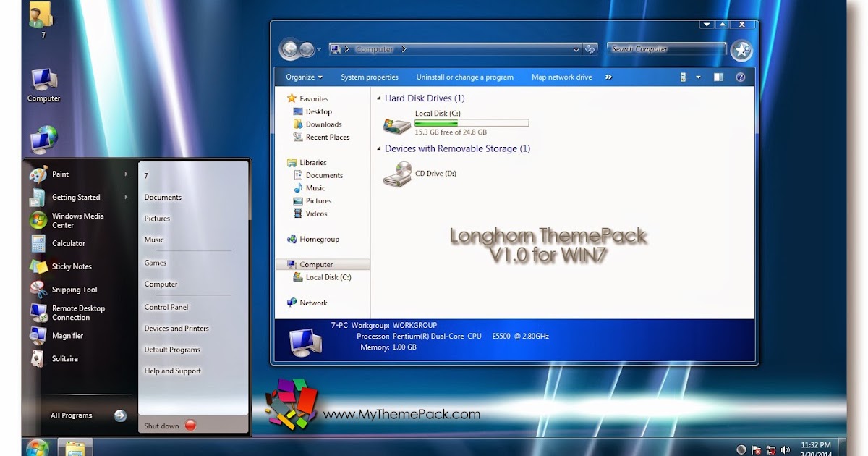Image resolution: width=868 pixels, height=456 pixels.
Task: Click System properties in toolbar
Action: click(x=370, y=77)
